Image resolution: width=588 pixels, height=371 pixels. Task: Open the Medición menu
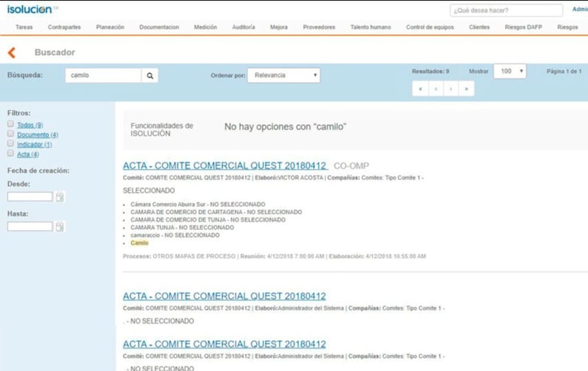[205, 27]
